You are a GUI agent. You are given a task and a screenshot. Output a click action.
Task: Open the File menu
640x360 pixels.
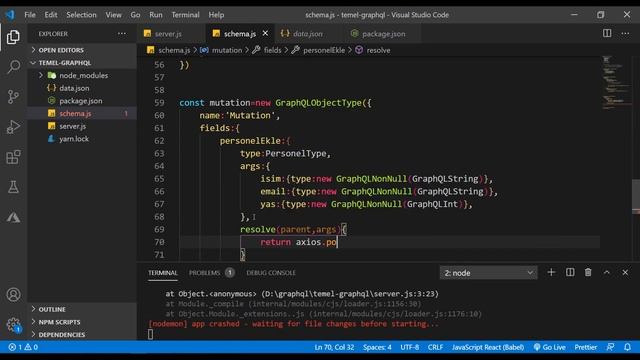pyautogui.click(x=30, y=15)
